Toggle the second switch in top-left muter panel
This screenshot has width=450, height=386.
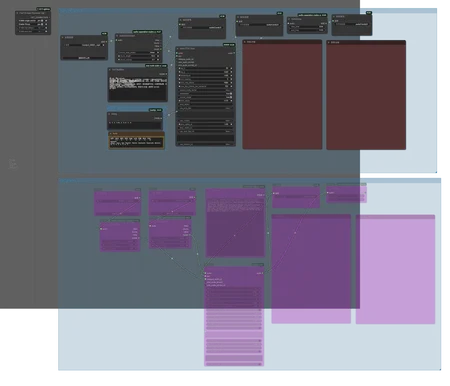43,24
